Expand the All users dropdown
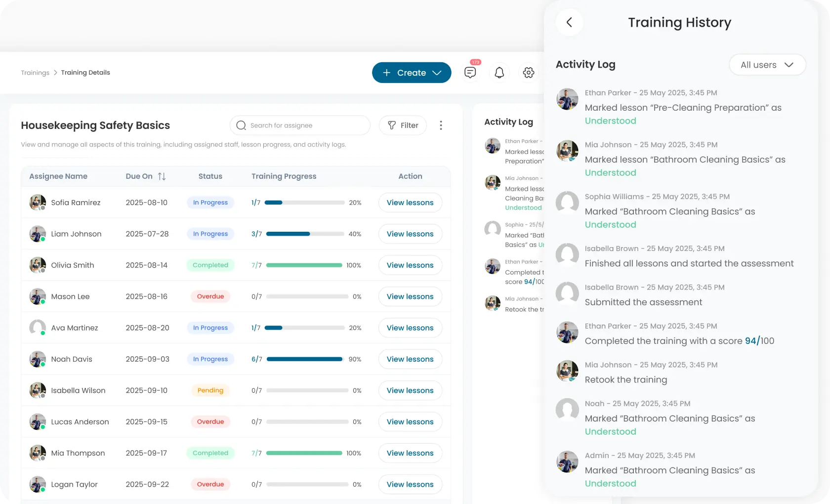This screenshot has height=504, width=830. coord(767,65)
